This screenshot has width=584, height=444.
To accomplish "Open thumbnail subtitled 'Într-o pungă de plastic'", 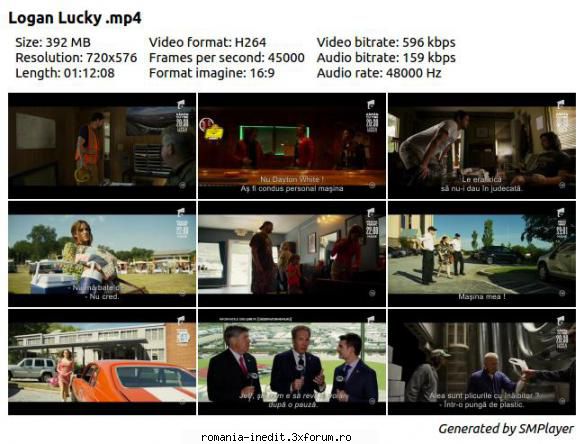I will tap(482, 362).
